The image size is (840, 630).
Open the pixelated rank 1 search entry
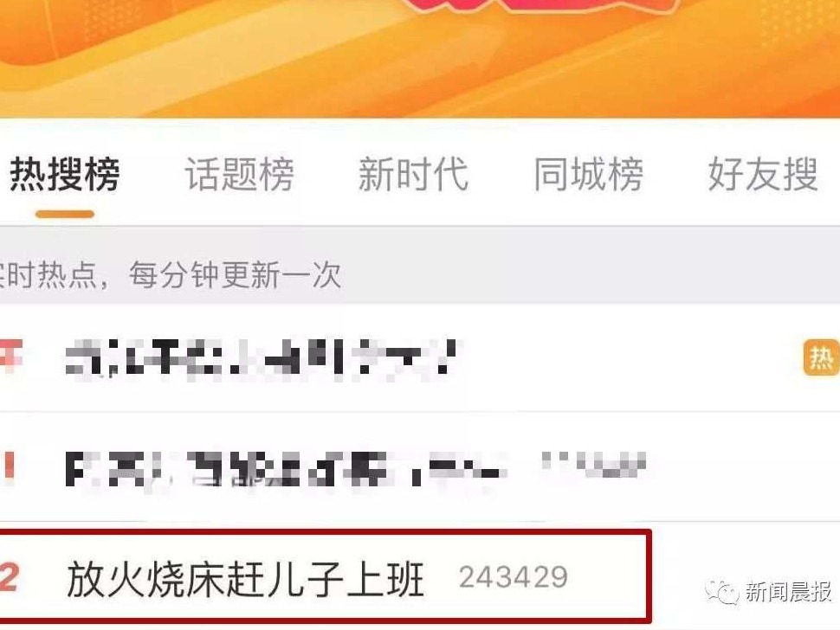pyautogui.click(x=286, y=469)
